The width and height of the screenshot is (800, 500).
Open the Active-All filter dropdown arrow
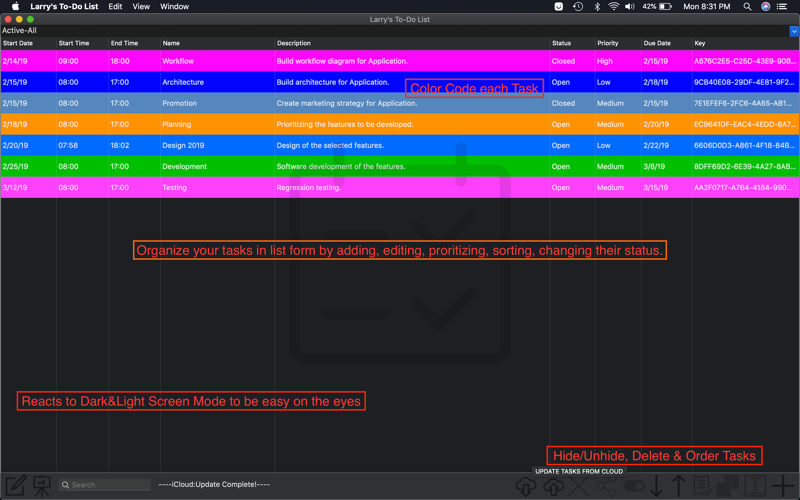[794, 31]
